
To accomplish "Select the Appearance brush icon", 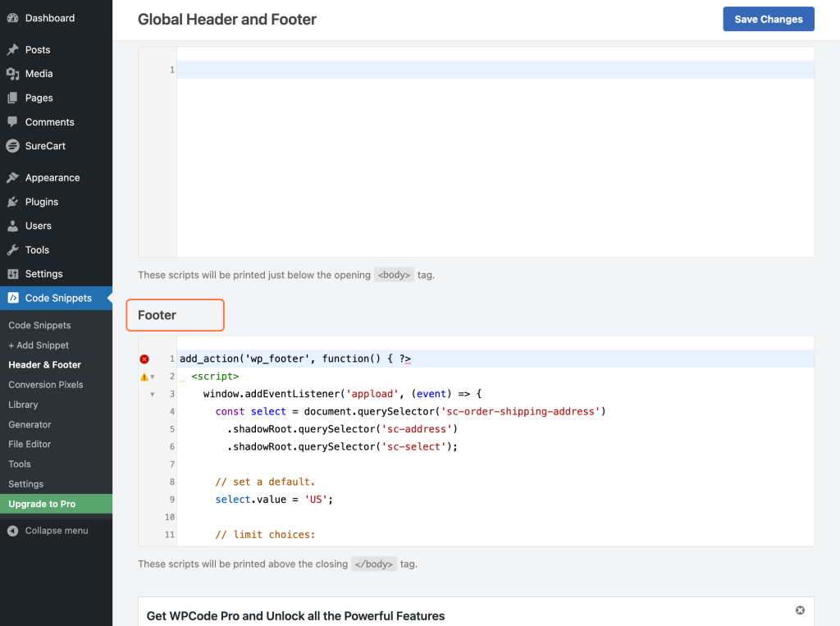I will pyautogui.click(x=11, y=177).
